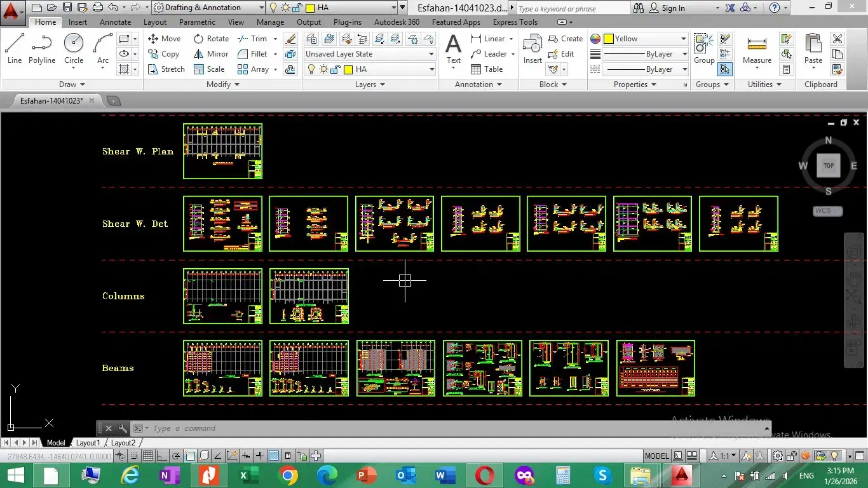Pick the Arc tool in Draw panel
Screen dimensions: 868x488
pyautogui.click(x=103, y=49)
